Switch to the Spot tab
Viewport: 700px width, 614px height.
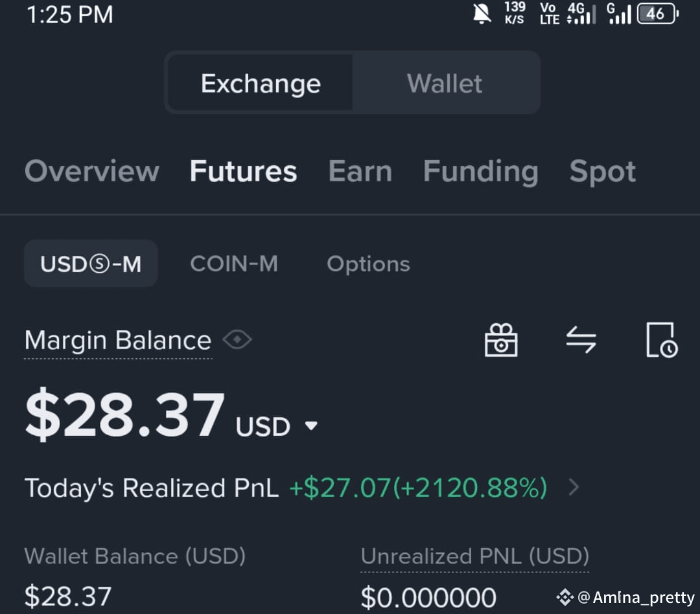point(602,171)
